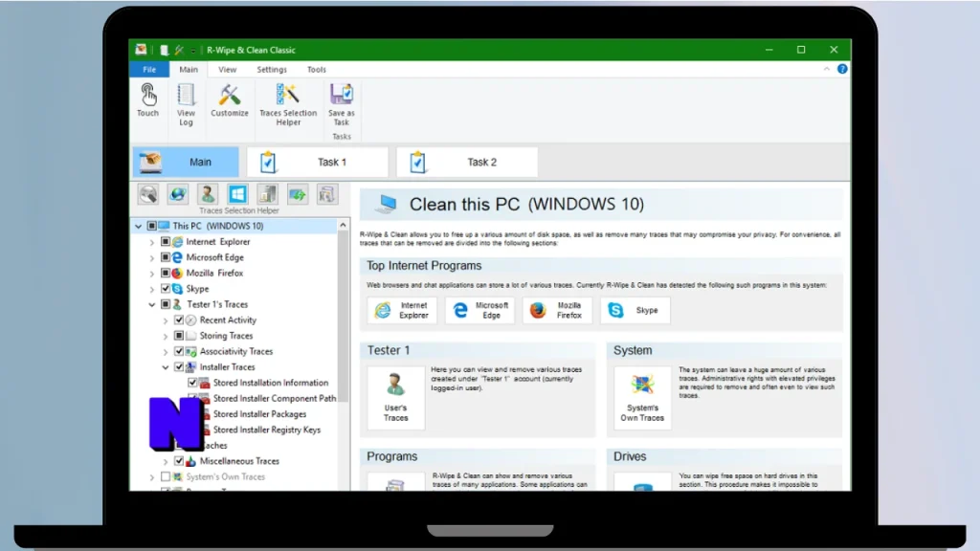This screenshot has width=980, height=551.
Task: Open System's Own Traces button
Action: click(x=642, y=398)
